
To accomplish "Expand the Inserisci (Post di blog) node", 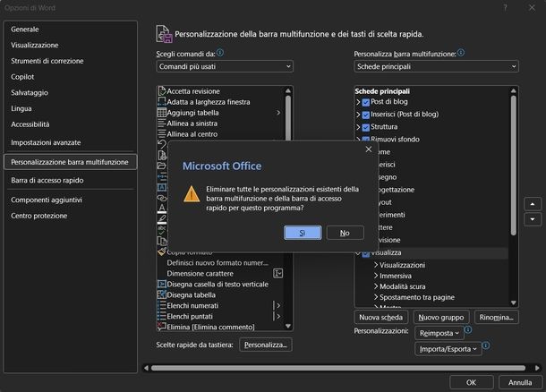I will [x=358, y=115].
